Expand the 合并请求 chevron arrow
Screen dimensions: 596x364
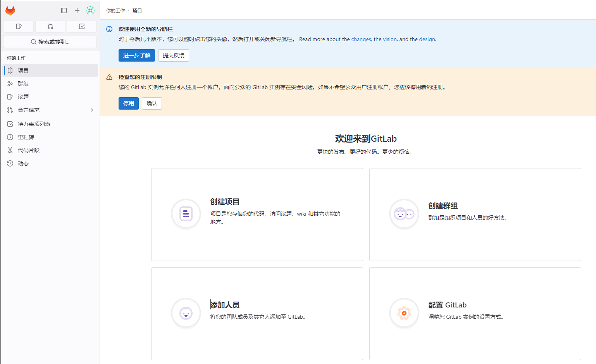(x=92, y=110)
